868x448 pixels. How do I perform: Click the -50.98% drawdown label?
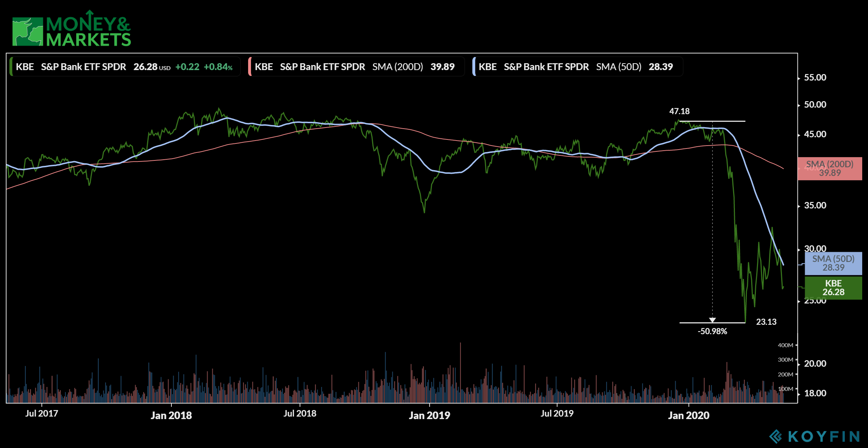pyautogui.click(x=712, y=331)
